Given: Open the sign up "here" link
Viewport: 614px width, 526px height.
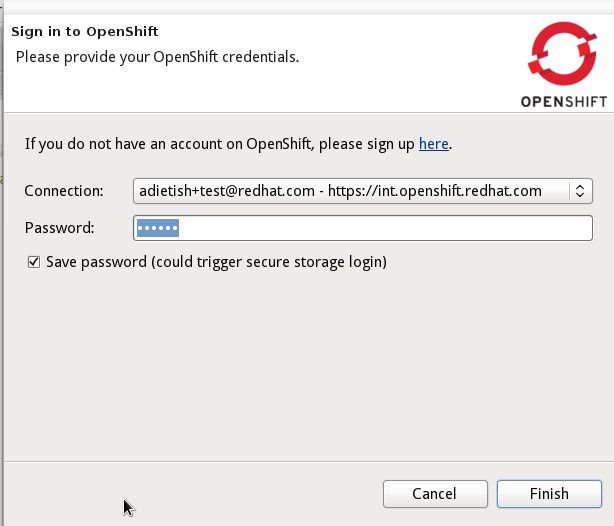Looking at the screenshot, I should point(433,144).
